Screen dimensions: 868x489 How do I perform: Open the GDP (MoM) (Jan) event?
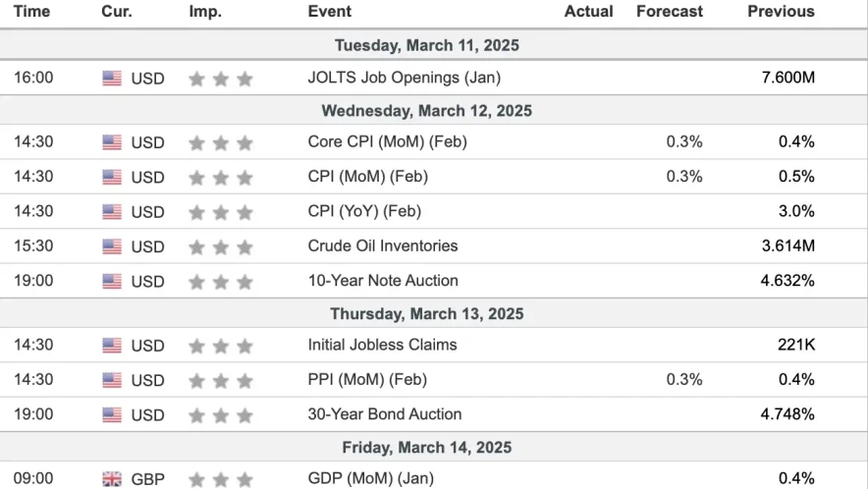[372, 478]
